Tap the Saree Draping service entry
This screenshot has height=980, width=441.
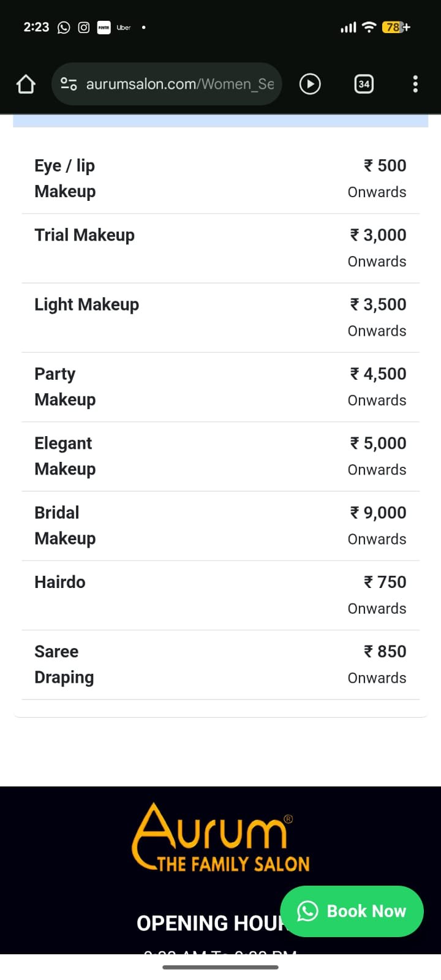(x=221, y=665)
